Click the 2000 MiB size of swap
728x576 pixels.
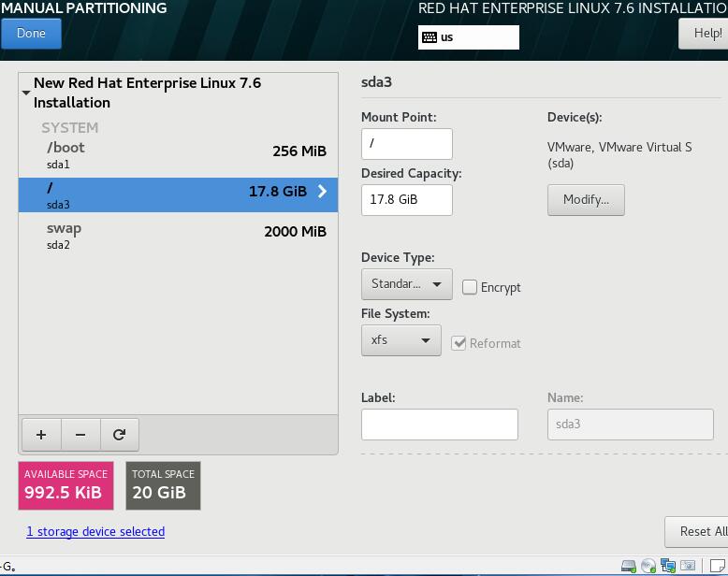click(x=296, y=231)
